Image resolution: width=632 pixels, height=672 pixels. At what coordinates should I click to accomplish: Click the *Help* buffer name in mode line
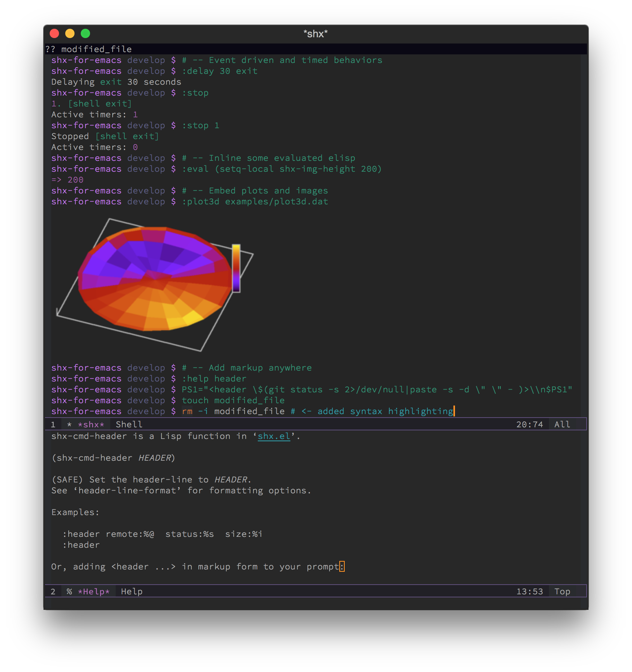(x=94, y=592)
